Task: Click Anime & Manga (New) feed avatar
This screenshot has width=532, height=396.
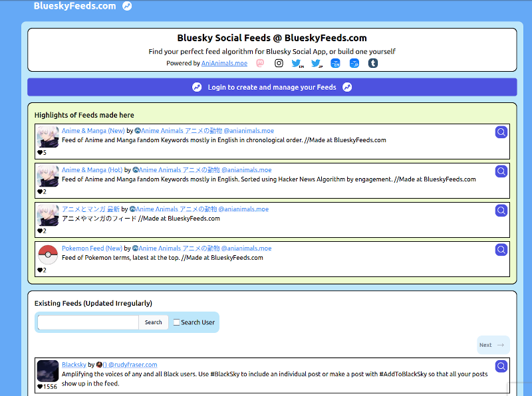Action: coord(48,137)
